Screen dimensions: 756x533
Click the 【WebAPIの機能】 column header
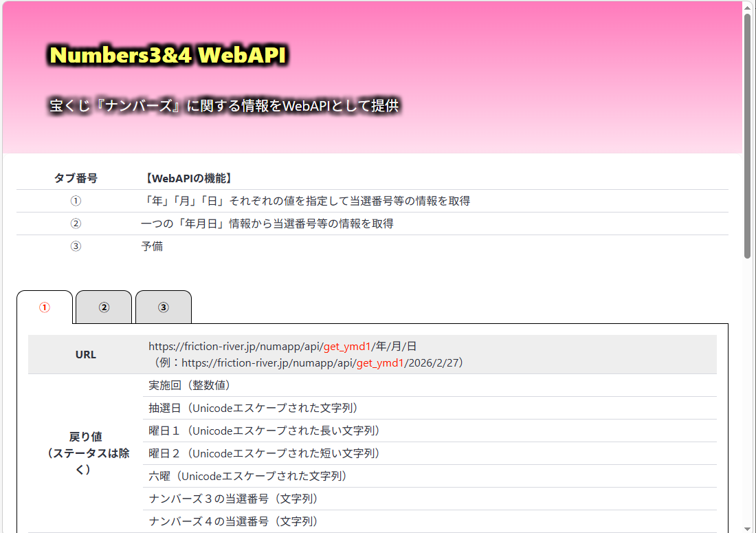click(x=188, y=178)
